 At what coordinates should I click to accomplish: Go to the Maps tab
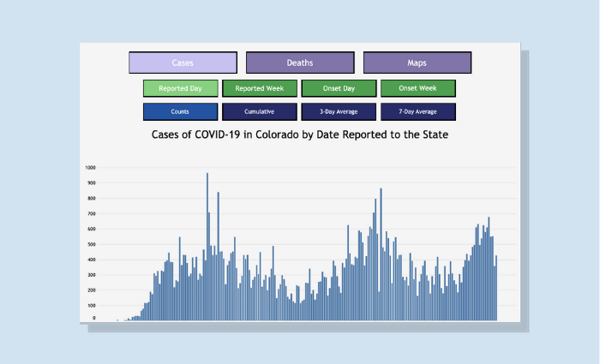click(x=417, y=63)
